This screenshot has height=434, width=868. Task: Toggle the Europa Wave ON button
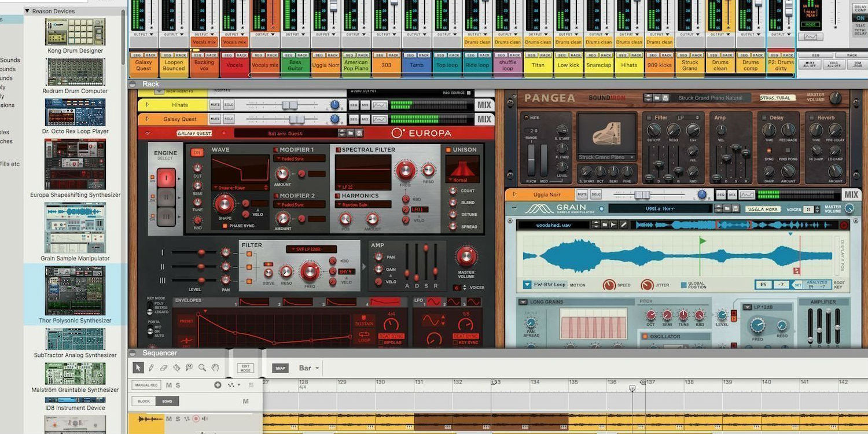click(197, 153)
